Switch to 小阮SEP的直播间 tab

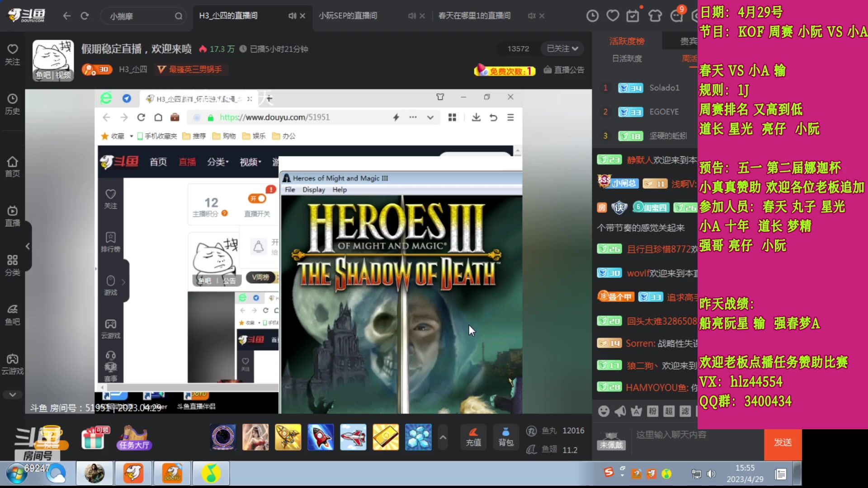tap(348, 16)
